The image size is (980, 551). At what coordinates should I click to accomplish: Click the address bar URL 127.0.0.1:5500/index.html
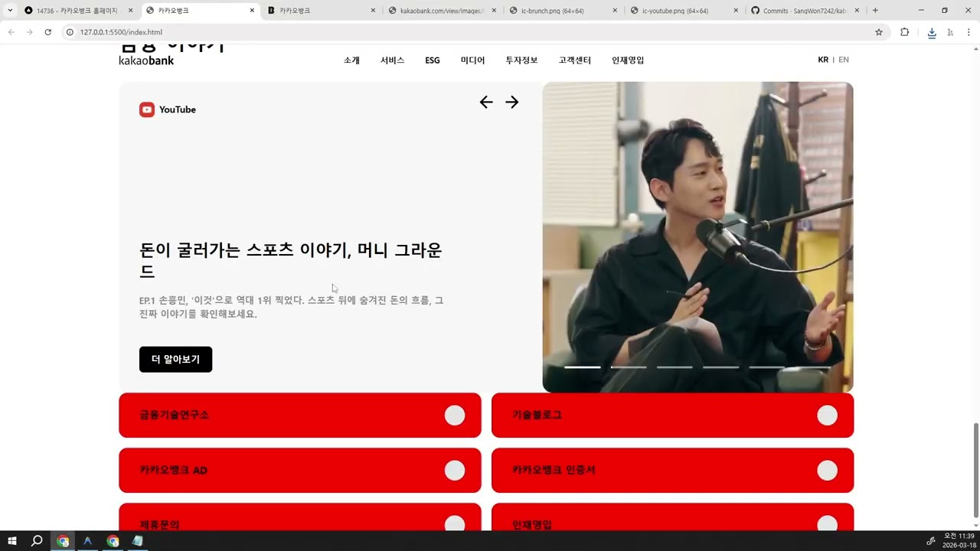pyautogui.click(x=121, y=32)
